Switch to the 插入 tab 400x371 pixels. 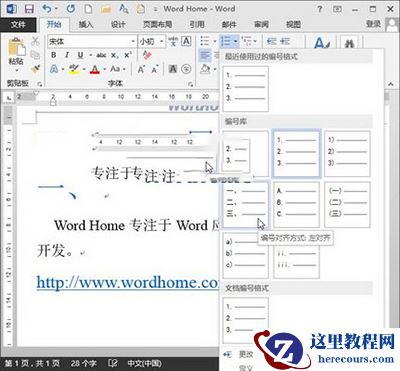click(86, 24)
